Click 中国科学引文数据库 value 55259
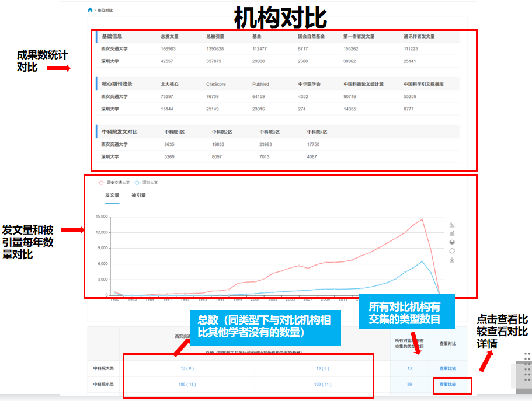This screenshot has width=532, height=401. [x=410, y=97]
